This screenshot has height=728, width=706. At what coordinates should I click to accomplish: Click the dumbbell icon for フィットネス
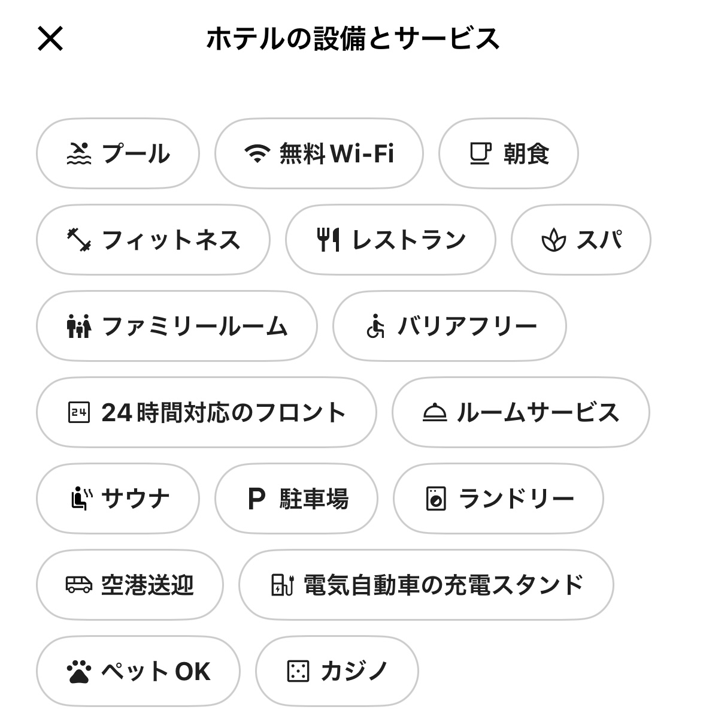[x=79, y=240]
